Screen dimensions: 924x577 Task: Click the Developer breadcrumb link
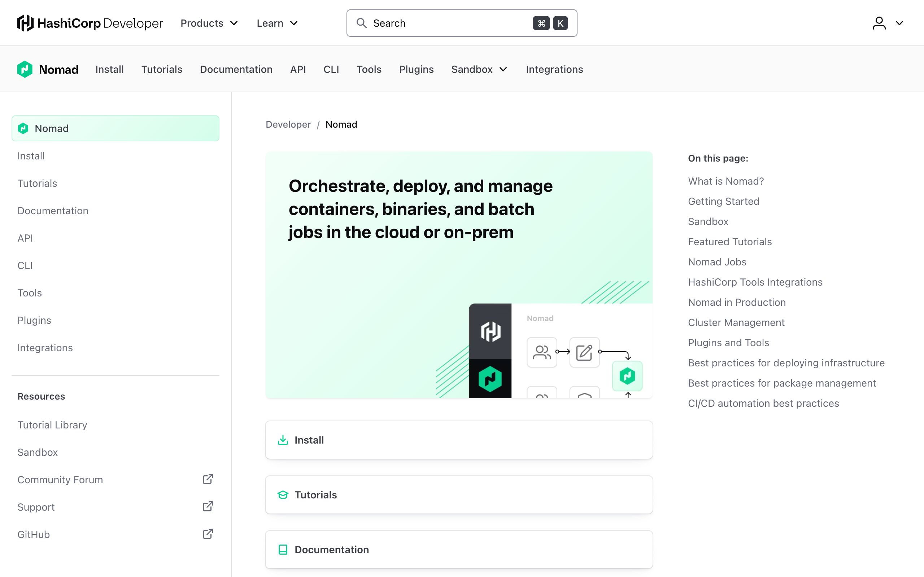coord(288,124)
